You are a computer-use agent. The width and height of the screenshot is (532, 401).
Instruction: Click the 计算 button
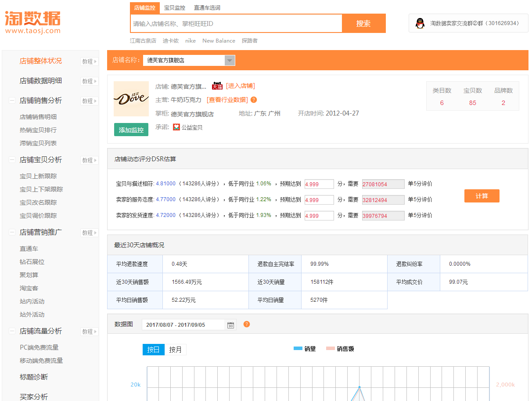pos(482,196)
